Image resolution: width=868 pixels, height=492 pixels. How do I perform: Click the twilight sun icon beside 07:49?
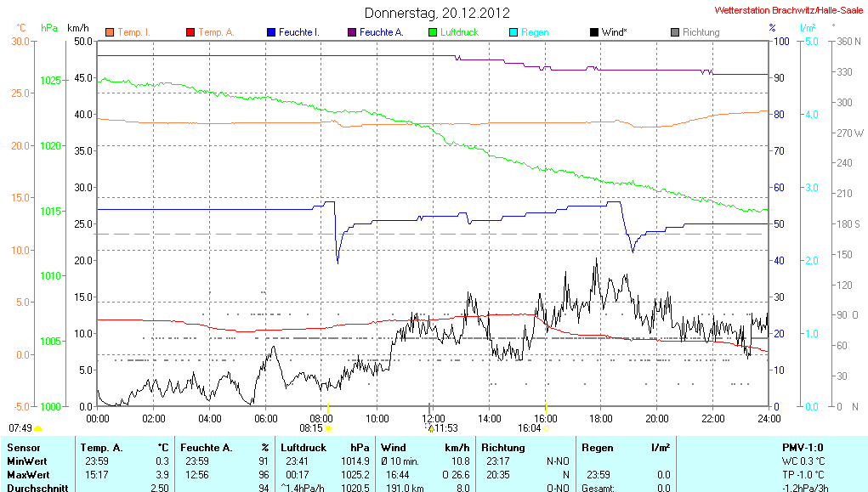click(x=38, y=428)
